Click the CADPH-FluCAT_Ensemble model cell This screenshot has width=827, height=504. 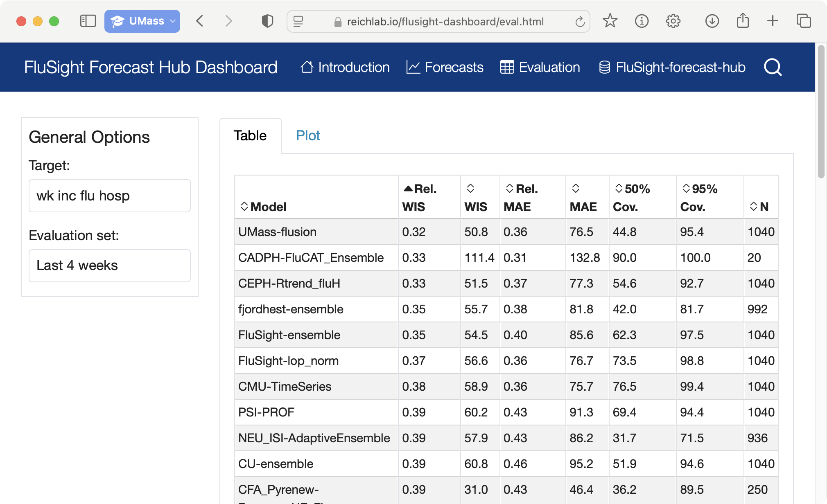pos(316,258)
